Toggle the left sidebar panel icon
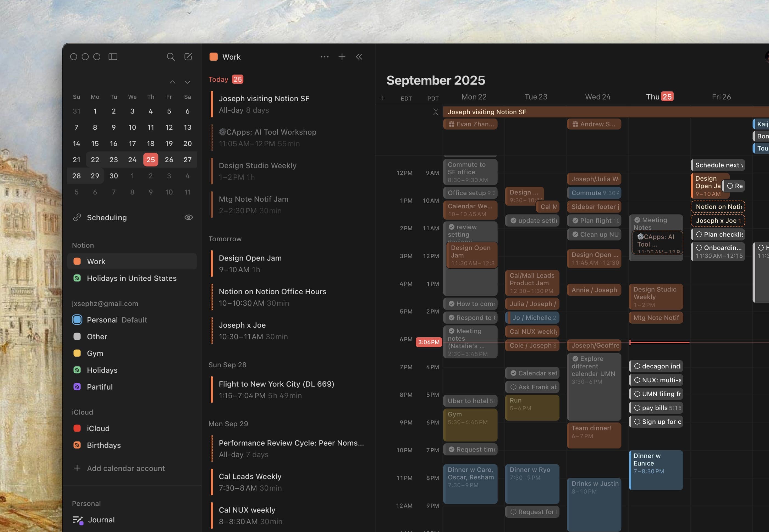 tap(113, 57)
